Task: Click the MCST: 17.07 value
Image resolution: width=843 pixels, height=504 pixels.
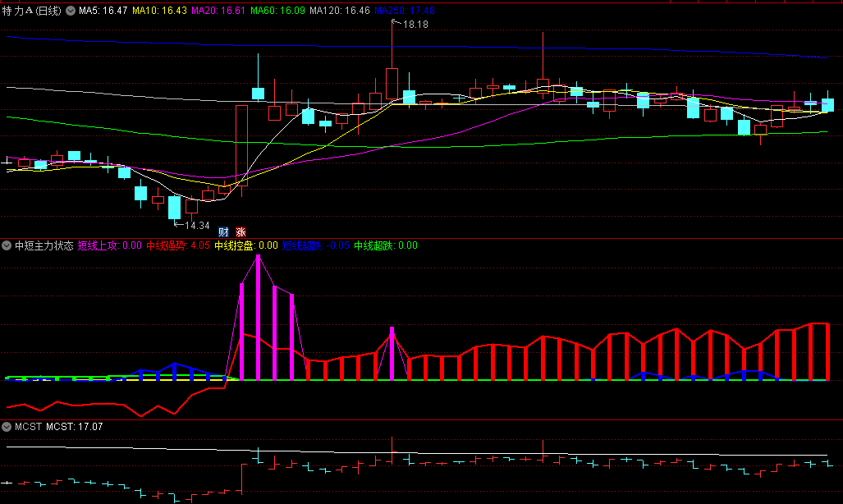Action: (74, 427)
